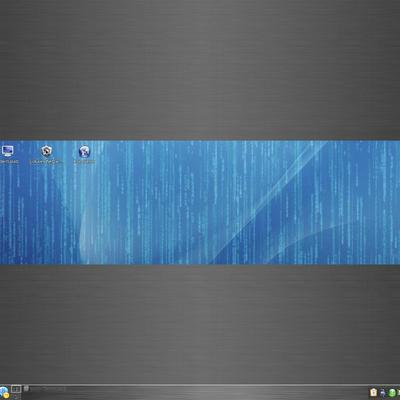400x400 pixels.
Task: Click the green round tray icon
Action: pos(392,393)
